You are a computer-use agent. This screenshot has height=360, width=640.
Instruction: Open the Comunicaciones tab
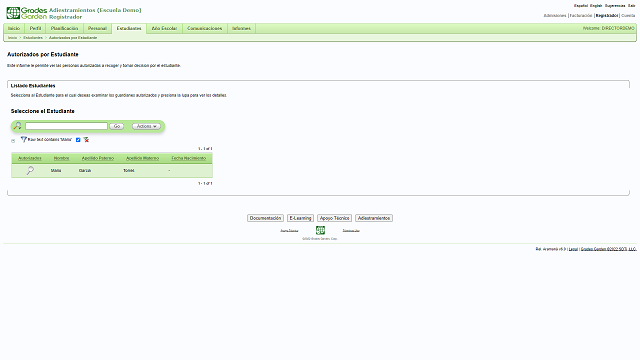204,29
